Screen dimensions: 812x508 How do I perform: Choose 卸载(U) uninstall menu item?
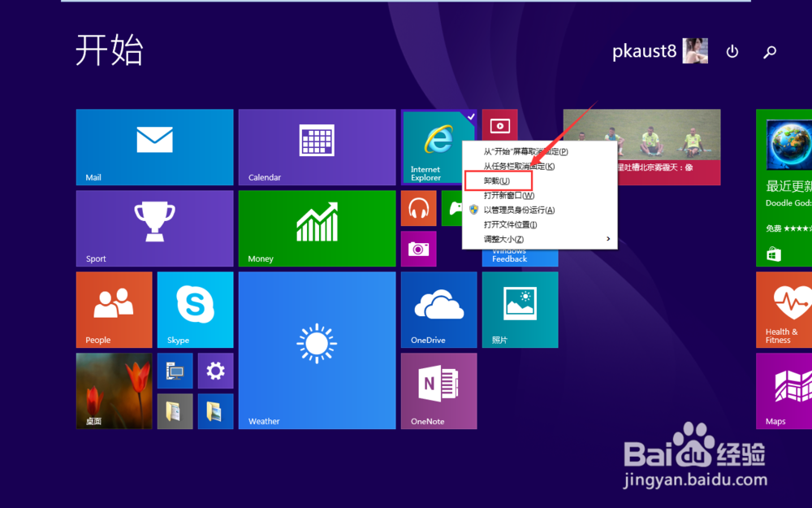tap(540, 181)
